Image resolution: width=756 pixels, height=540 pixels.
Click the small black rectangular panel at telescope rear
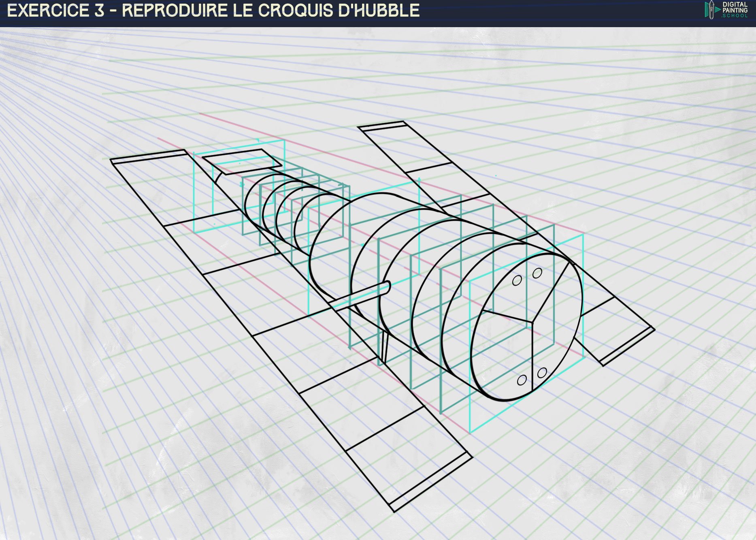[x=242, y=161]
